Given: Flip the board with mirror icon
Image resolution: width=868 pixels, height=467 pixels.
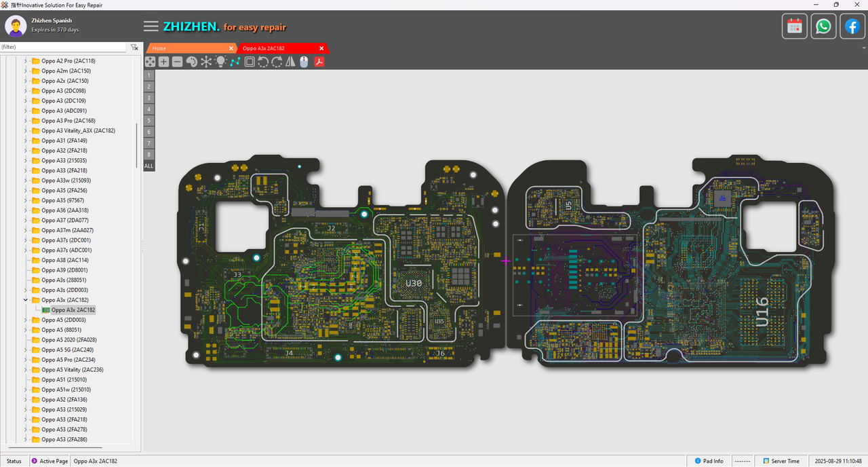Looking at the screenshot, I should tap(290, 62).
